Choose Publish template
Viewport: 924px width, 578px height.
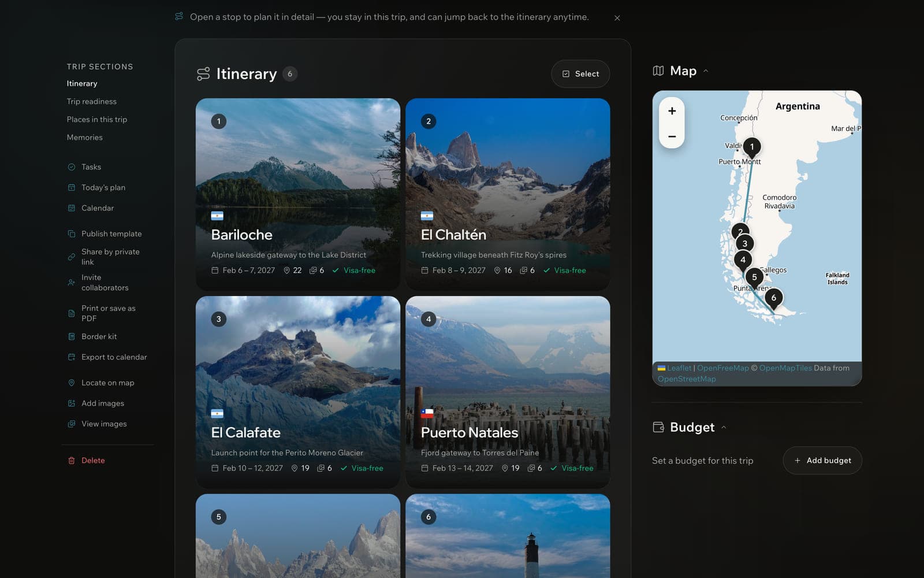tap(111, 234)
